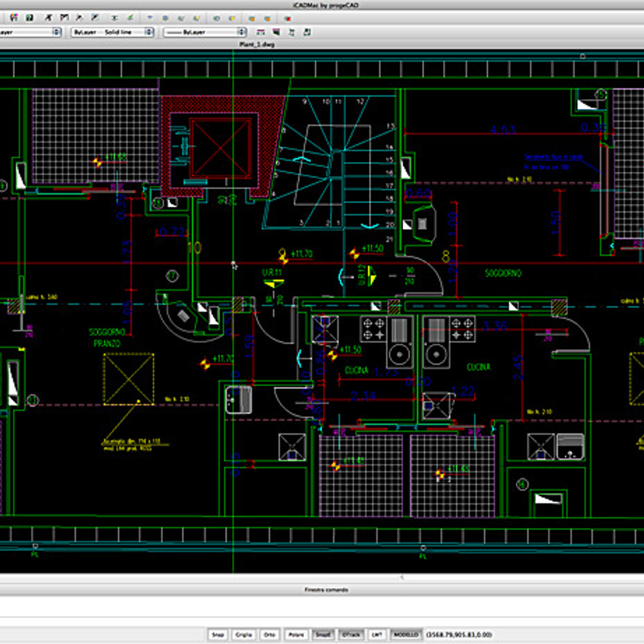Click the colorful first icon left of the top toolbar
This screenshot has width=644, height=644.
click(14, 18)
